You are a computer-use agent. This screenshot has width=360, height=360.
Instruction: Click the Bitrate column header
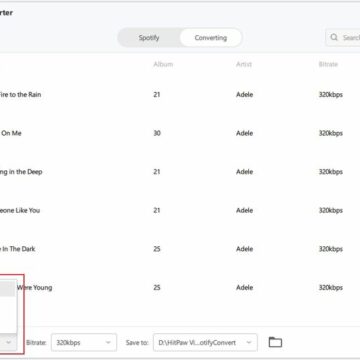pos(328,64)
